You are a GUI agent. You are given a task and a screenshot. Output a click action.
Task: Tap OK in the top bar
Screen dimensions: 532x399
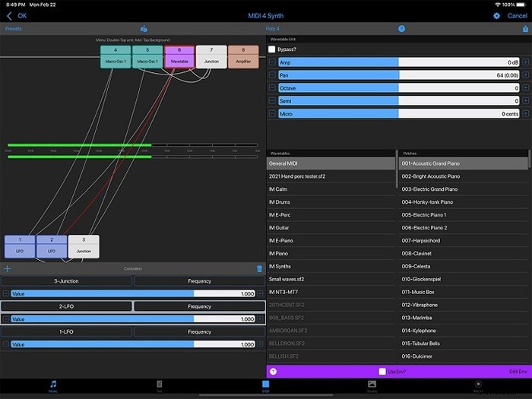pyautogui.click(x=22, y=16)
